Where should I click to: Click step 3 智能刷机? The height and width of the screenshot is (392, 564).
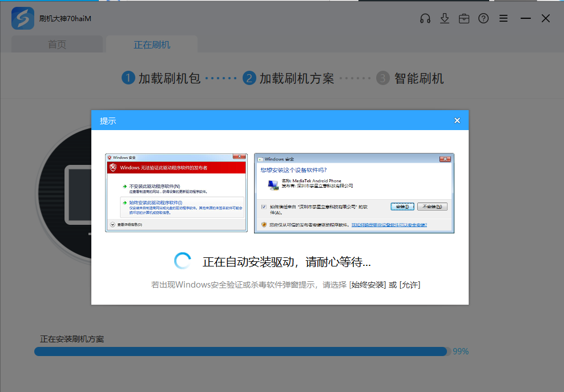(410, 78)
